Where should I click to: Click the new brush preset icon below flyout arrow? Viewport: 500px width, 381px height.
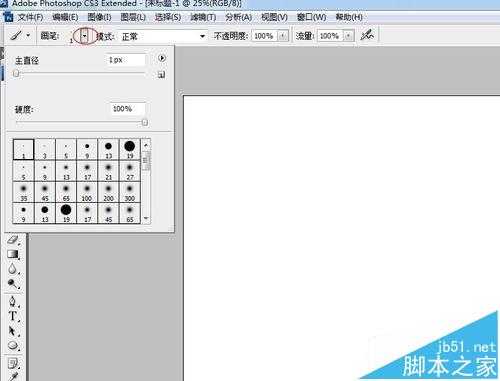(161, 75)
